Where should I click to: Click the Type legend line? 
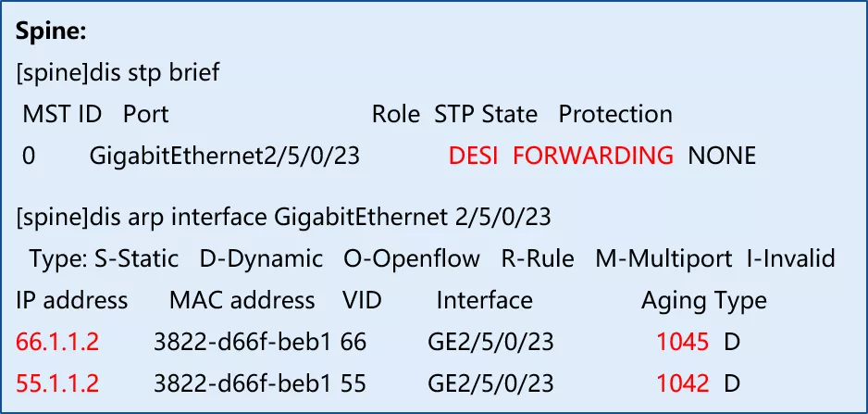click(432, 258)
